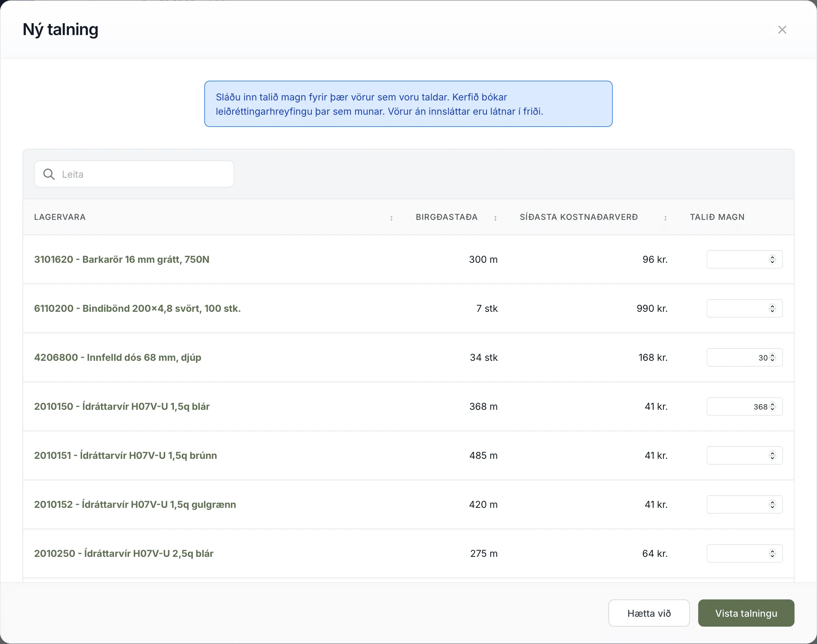
Task: Click the 96 kr. cost price
Action: (655, 259)
